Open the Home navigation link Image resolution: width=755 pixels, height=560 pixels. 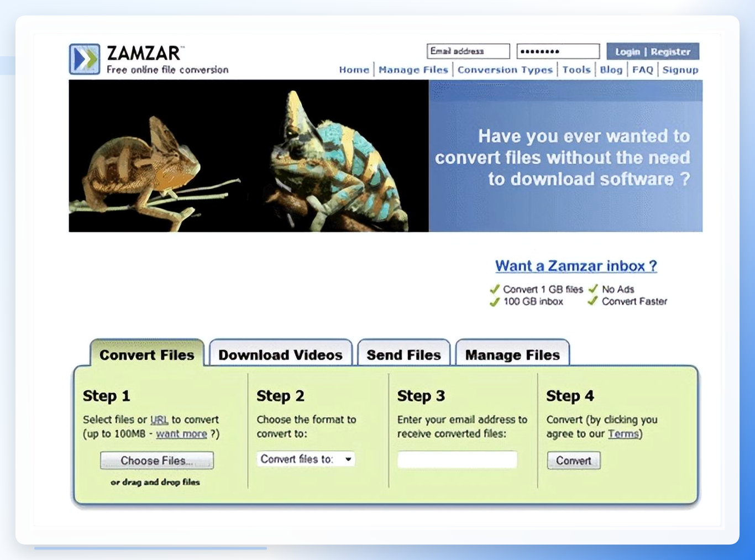[x=354, y=70]
